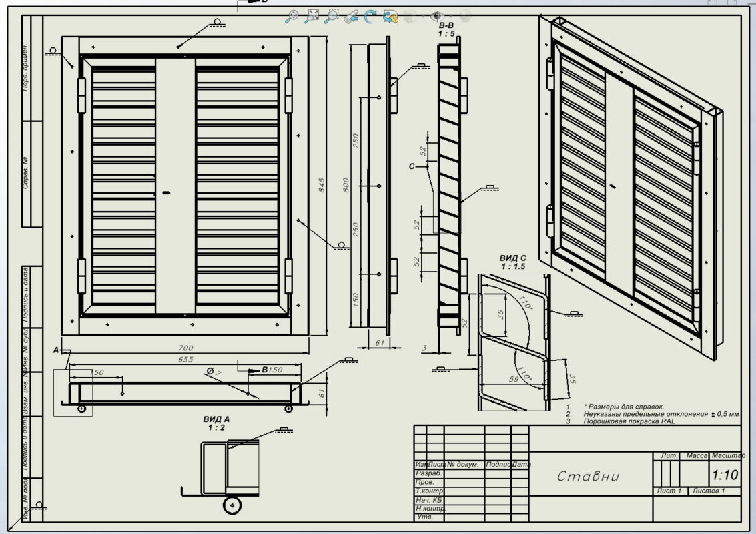This screenshot has width=756, height=534.
Task: Select the title text "Ставни" in title block
Action: (x=589, y=476)
